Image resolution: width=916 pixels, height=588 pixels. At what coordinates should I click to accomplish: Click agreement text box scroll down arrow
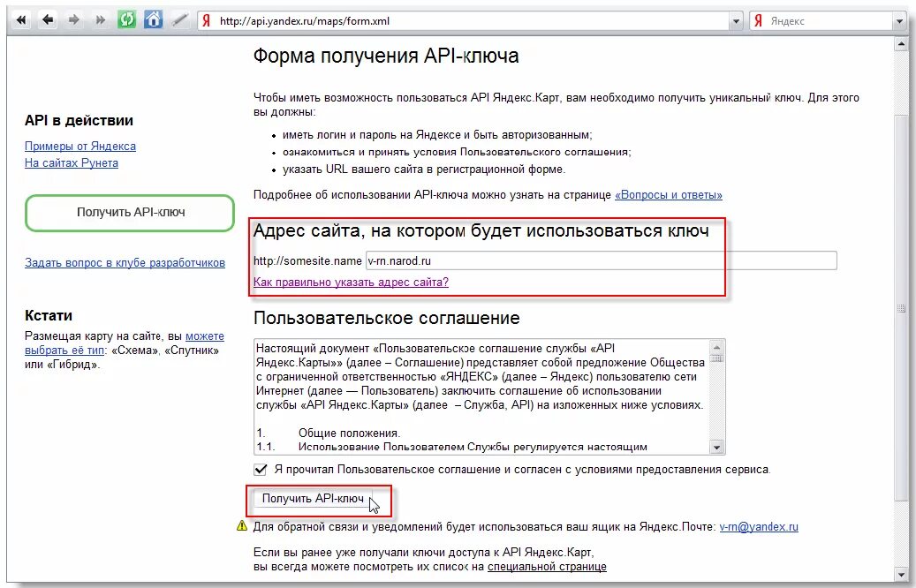click(716, 448)
